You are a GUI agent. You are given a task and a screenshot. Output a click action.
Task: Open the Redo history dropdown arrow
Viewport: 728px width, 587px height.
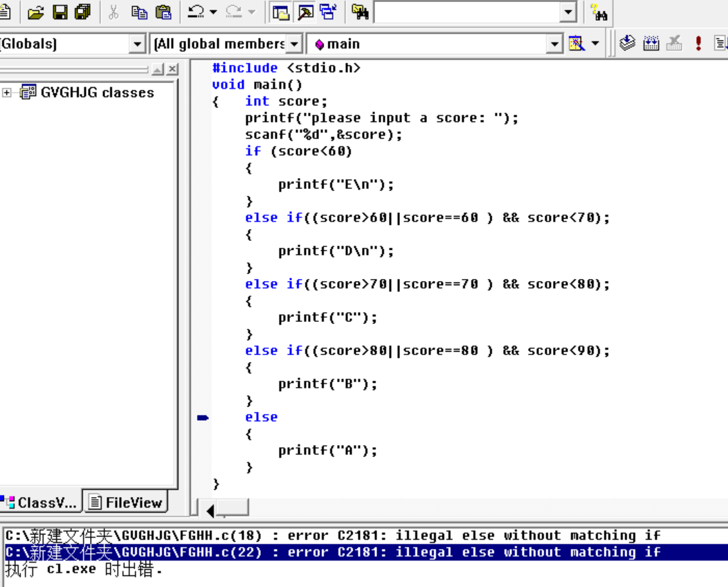[252, 12]
